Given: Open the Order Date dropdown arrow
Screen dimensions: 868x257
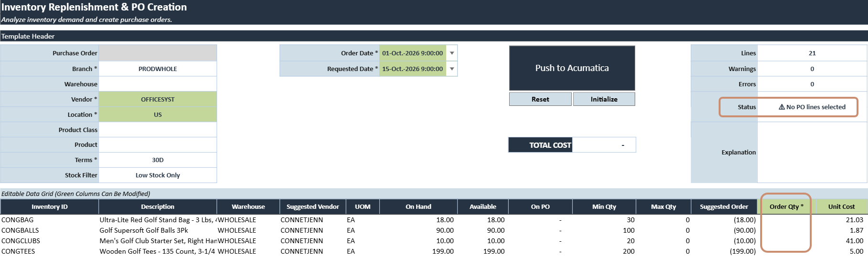Looking at the screenshot, I should 452,53.
